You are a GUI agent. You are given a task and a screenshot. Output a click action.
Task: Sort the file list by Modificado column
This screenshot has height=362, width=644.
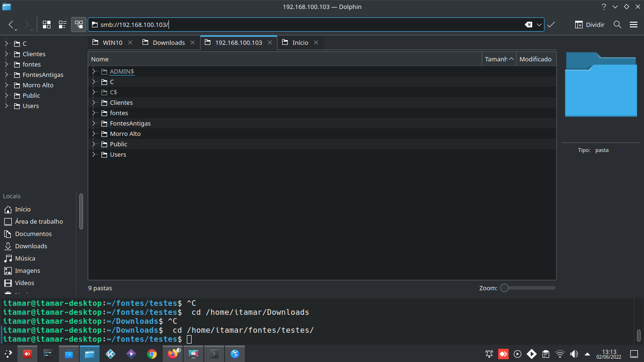tap(535, 59)
